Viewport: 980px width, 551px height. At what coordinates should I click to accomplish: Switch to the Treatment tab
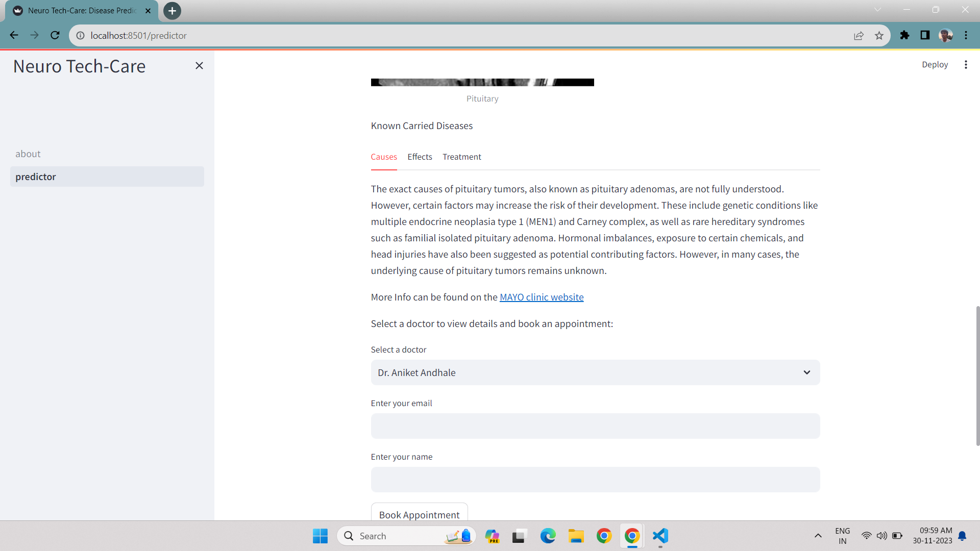point(461,157)
